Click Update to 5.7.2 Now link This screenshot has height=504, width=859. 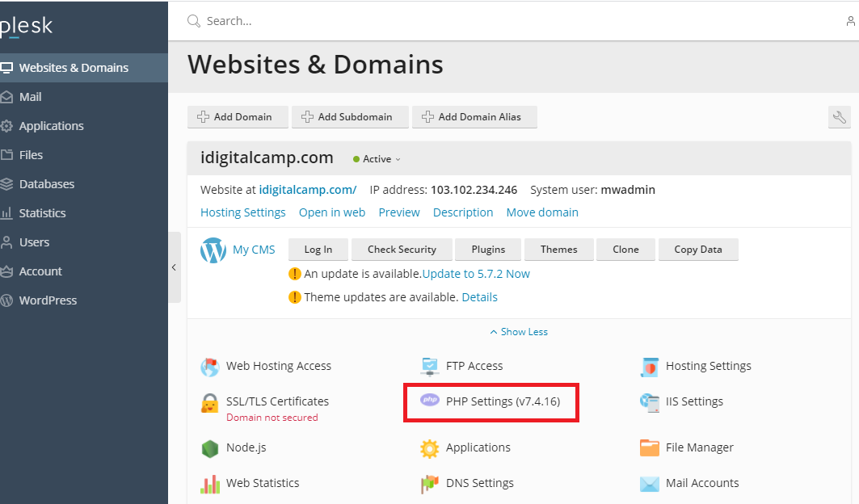pyautogui.click(x=476, y=274)
